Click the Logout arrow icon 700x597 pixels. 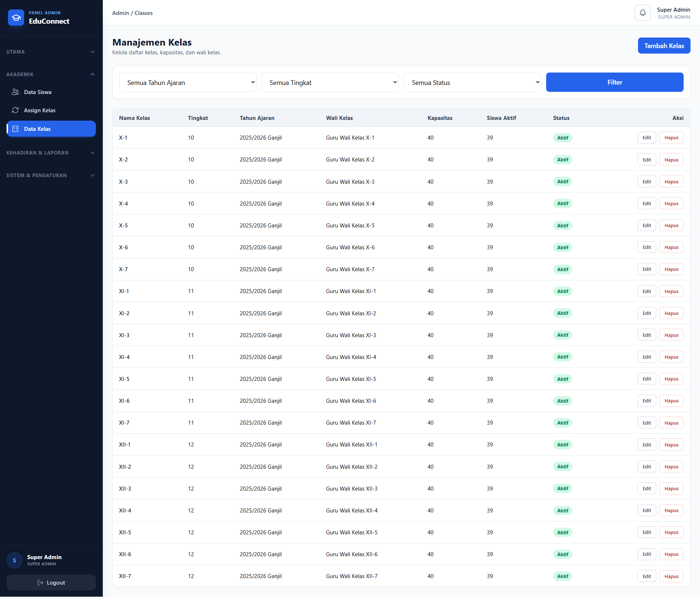40,583
